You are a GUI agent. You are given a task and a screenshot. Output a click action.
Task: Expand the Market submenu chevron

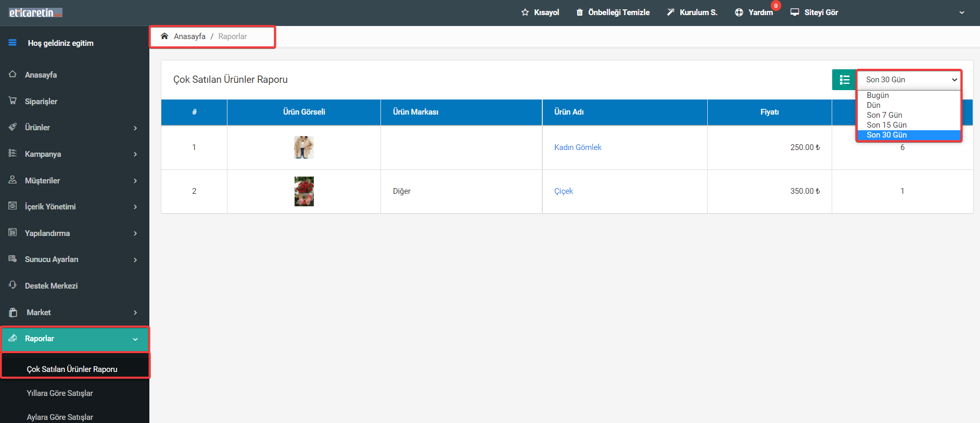click(x=135, y=313)
